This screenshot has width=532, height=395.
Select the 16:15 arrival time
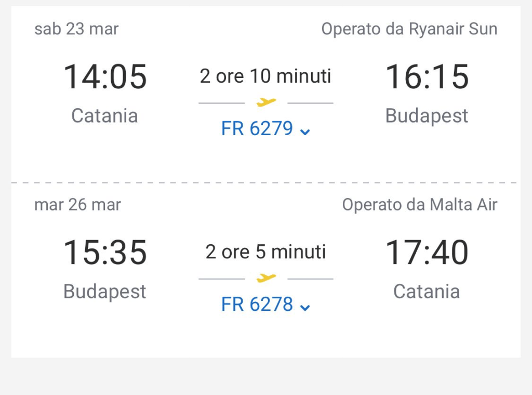(x=427, y=77)
